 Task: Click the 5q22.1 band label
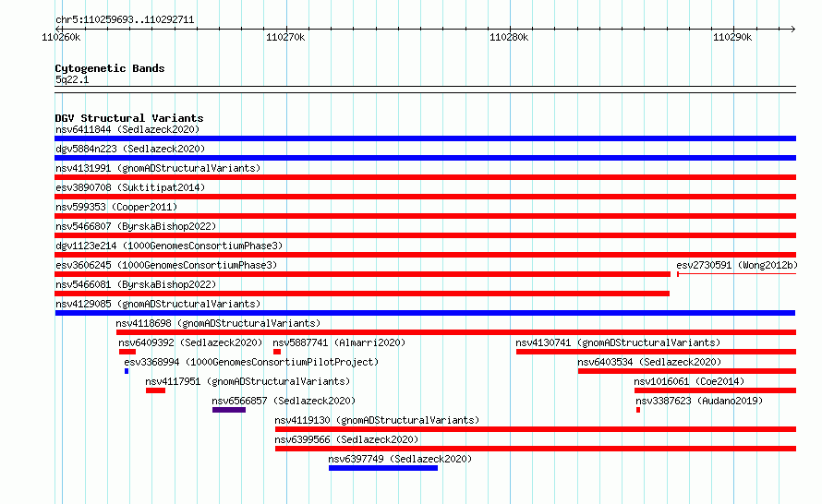tap(72, 79)
